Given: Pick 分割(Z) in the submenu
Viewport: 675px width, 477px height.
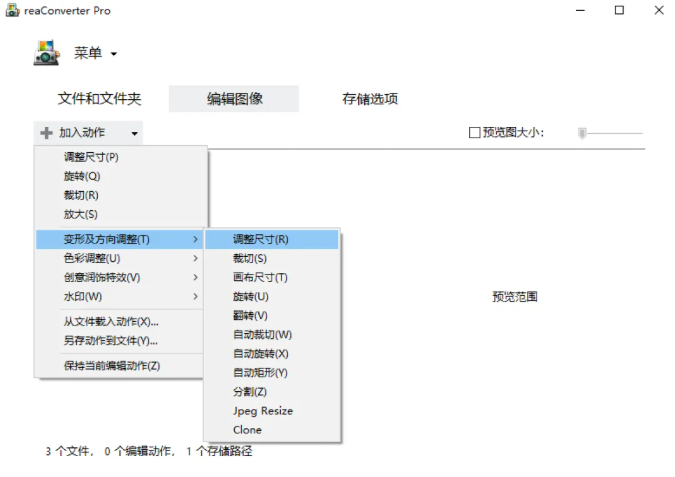Looking at the screenshot, I should (x=272, y=392).
